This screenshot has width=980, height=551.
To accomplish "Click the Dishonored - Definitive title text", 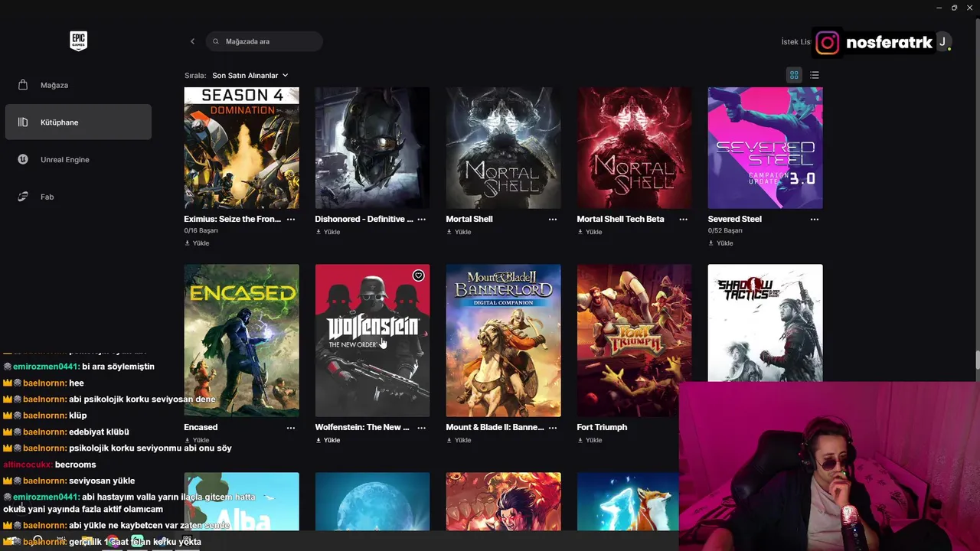I will [364, 219].
